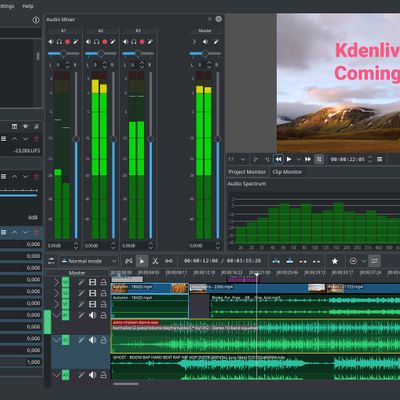The image size is (400, 400).
Task: Adjust the A1 balance slider
Action: [63, 53]
